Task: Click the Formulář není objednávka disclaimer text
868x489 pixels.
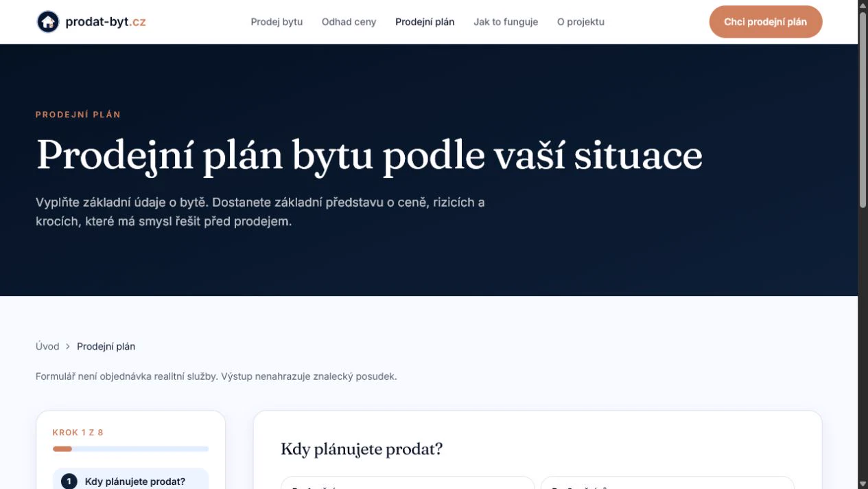Action: 216,376
